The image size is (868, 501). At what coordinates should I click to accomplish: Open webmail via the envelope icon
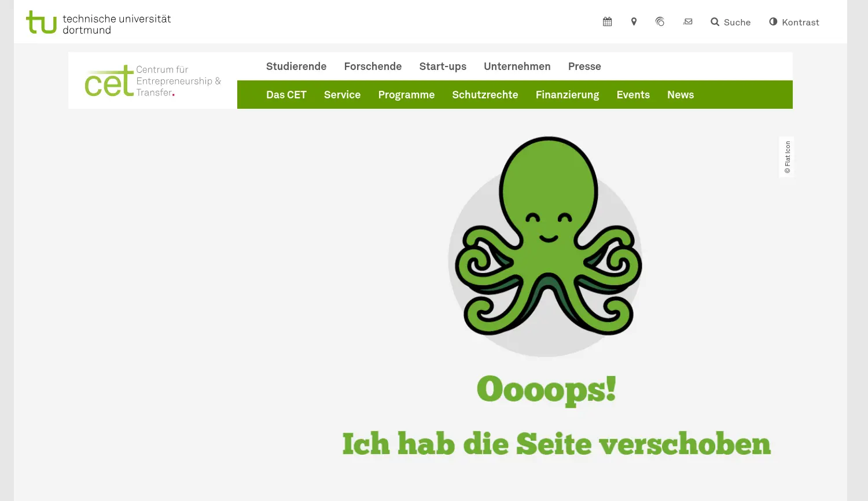(687, 21)
